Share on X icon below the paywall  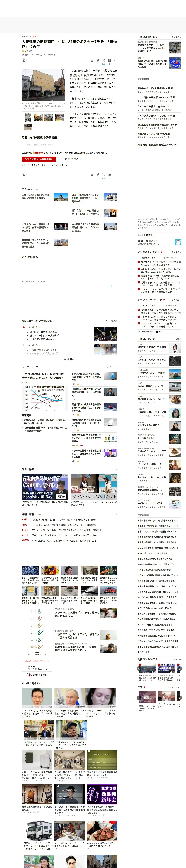tap(104, 175)
